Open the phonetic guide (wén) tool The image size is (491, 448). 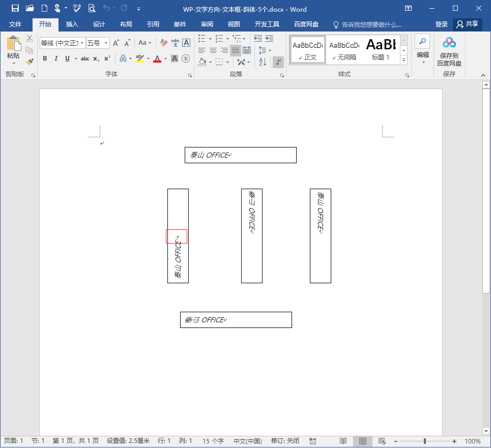coord(175,43)
